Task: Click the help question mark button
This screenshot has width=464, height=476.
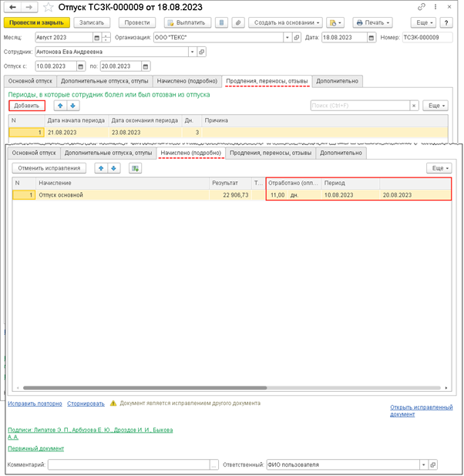Action: click(x=446, y=22)
